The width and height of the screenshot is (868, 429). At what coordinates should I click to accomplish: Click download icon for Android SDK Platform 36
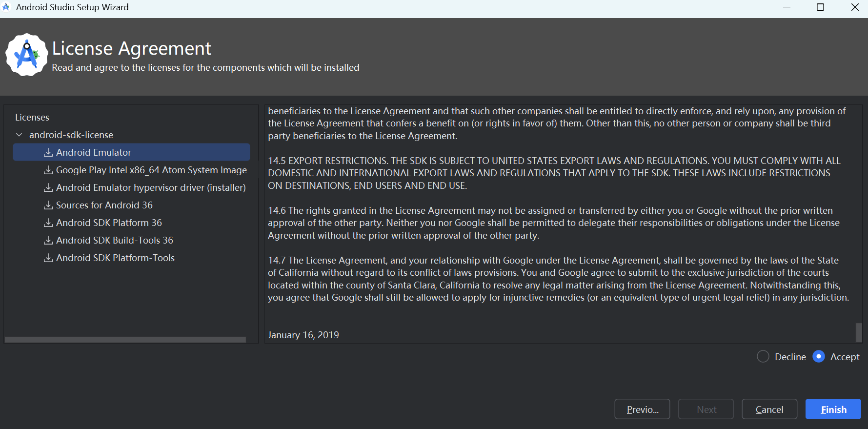pos(48,223)
